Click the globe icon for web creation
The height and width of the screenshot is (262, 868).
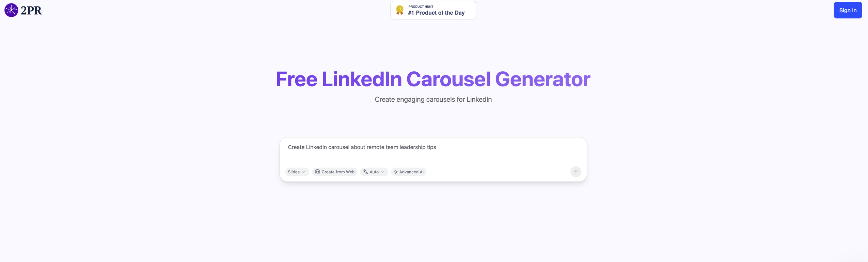317,172
